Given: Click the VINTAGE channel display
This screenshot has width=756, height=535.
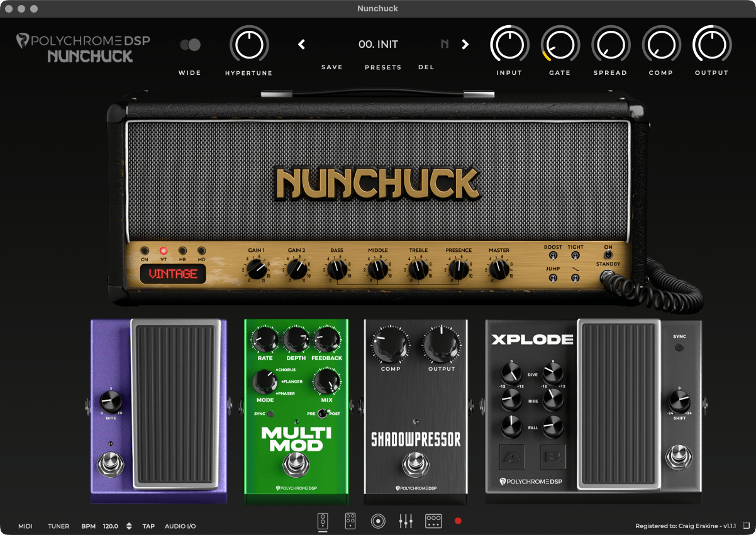Looking at the screenshot, I should coord(173,274).
